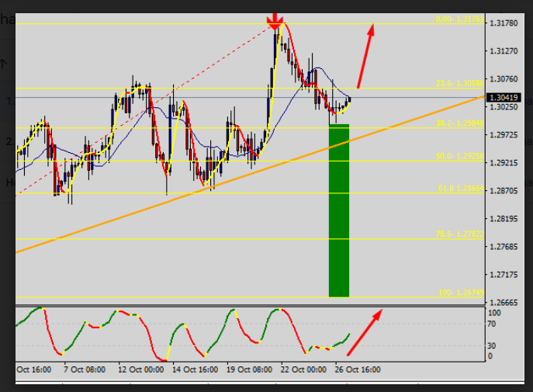Screen dimensions: 533x392
Task: Click the 12 Oct 00:00 time label
Action: [x=142, y=370]
